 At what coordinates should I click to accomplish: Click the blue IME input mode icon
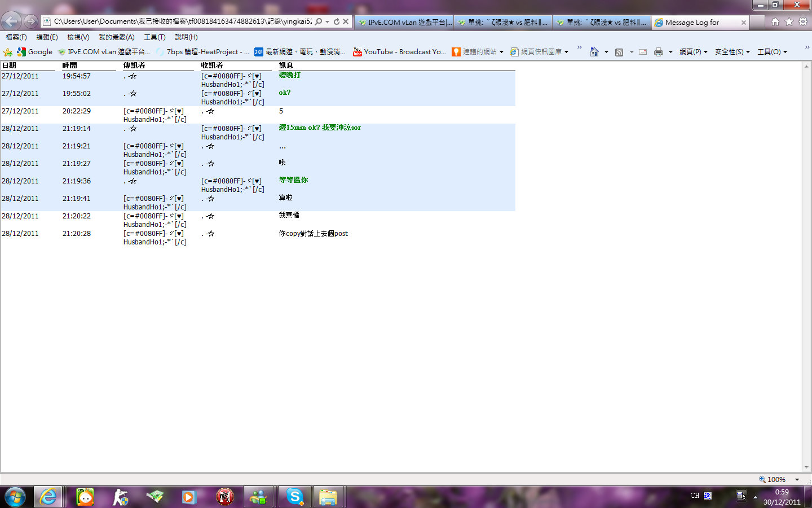708,496
